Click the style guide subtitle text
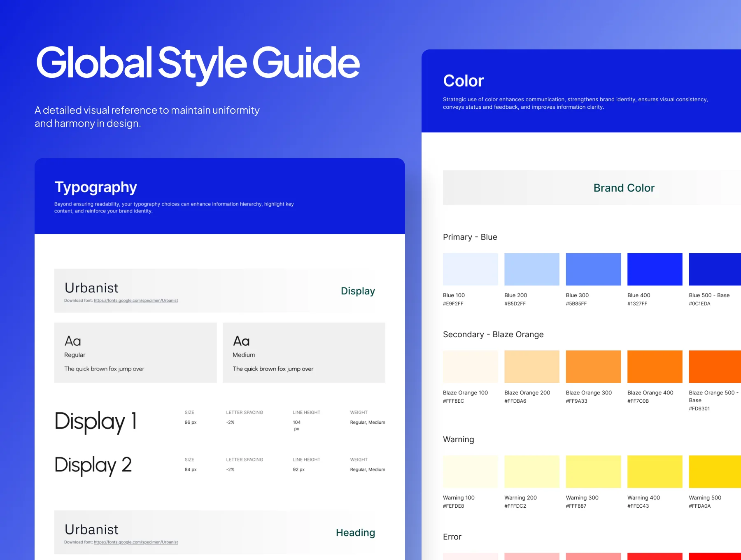 click(x=147, y=117)
